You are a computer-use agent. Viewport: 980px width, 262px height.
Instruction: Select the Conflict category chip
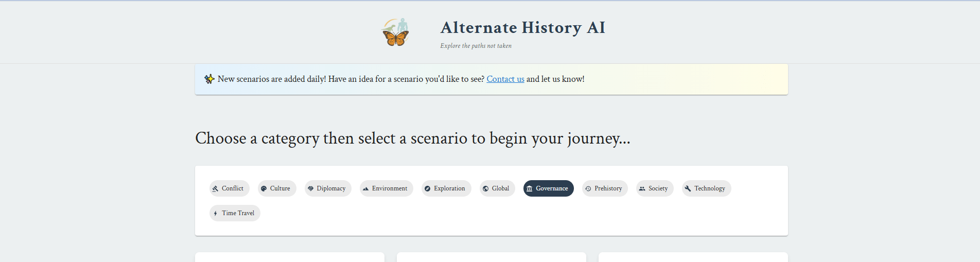click(230, 188)
